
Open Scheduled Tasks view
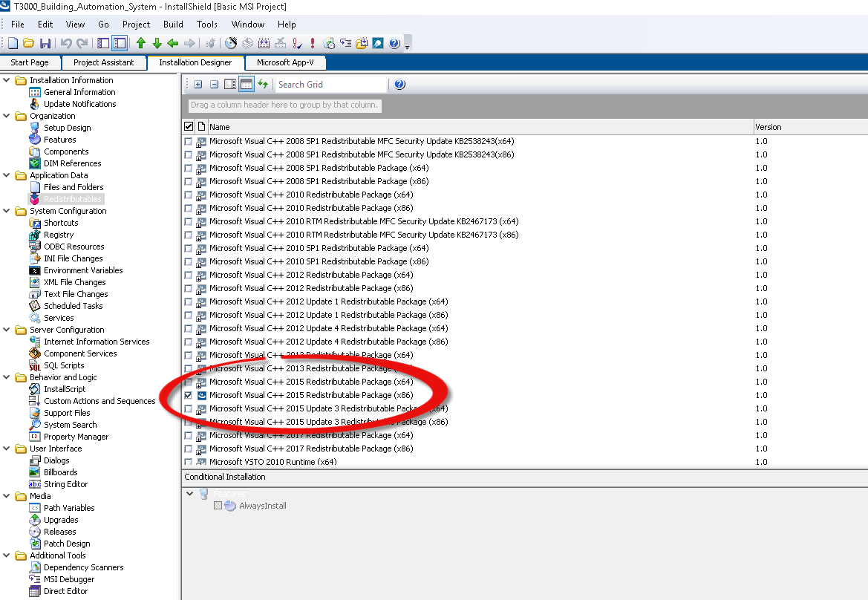tap(73, 306)
